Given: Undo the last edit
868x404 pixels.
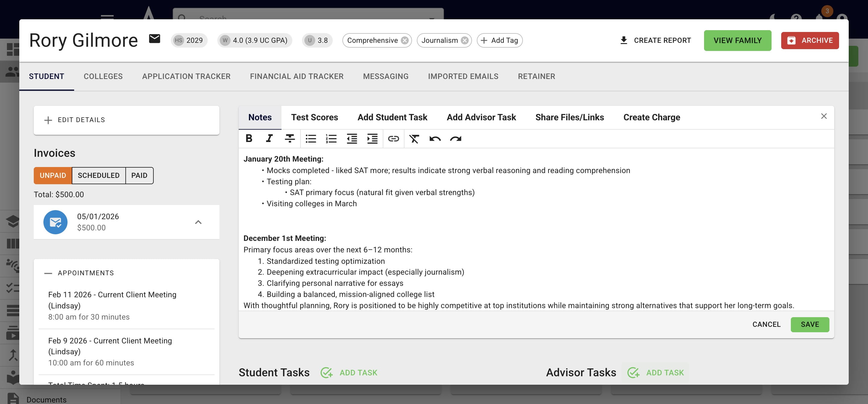Looking at the screenshot, I should point(435,138).
